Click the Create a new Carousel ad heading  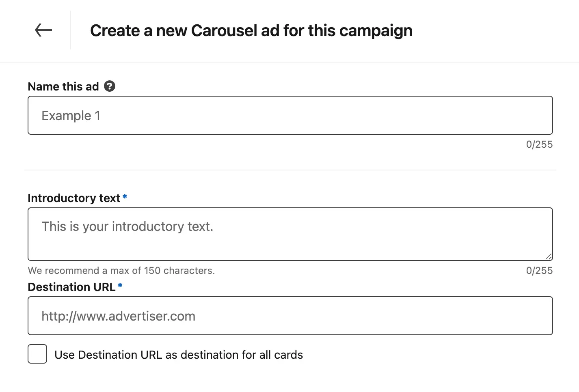coord(251,31)
